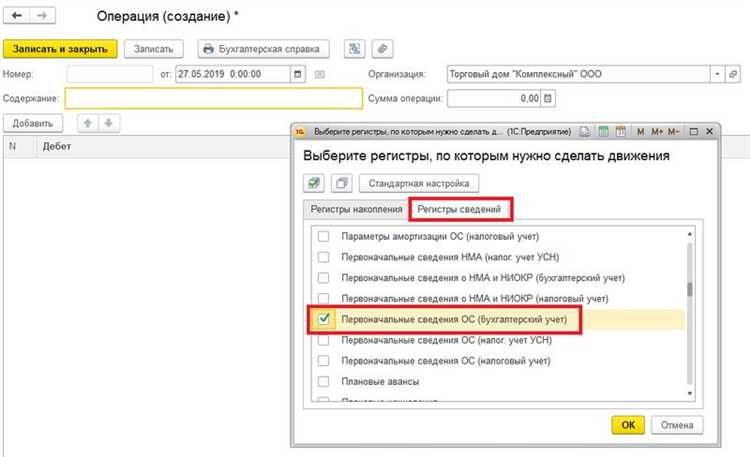750x457 pixels.
Task: Confirm the dialog with OK
Action: pos(628,425)
